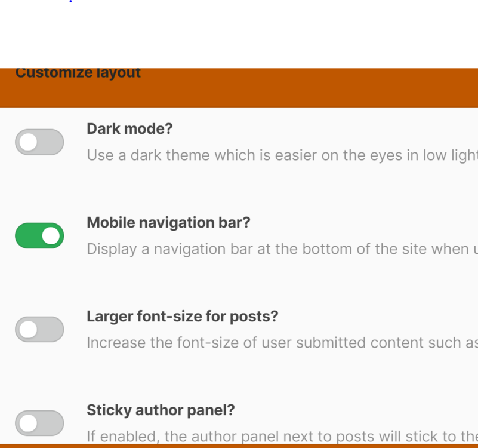This screenshot has width=478, height=448.
Task: Tap the knob of Sticky author panel switch
Action: (28, 424)
